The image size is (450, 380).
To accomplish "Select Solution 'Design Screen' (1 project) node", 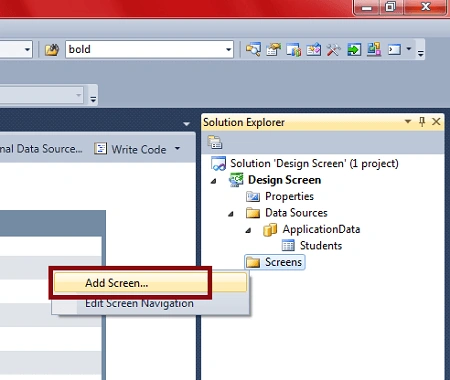I will pos(314,163).
